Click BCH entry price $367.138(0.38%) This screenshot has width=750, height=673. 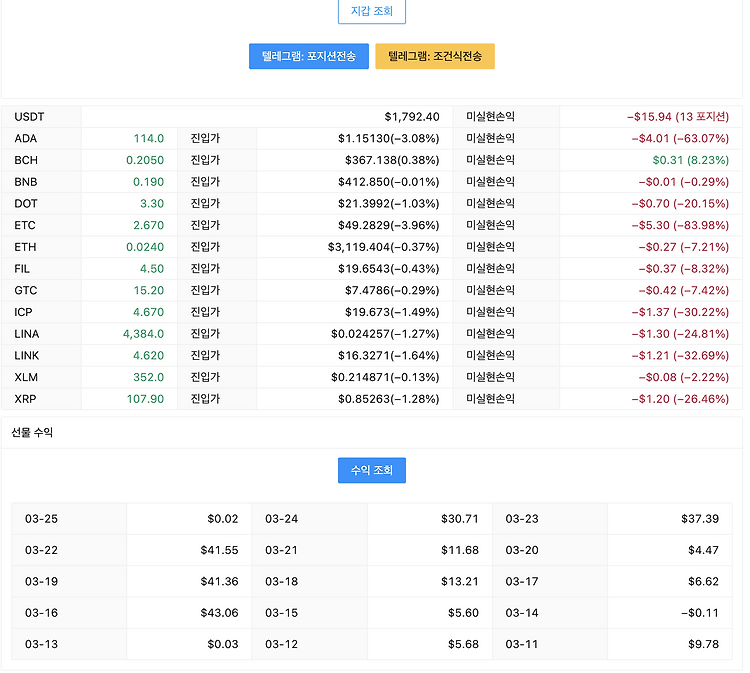click(x=392, y=160)
